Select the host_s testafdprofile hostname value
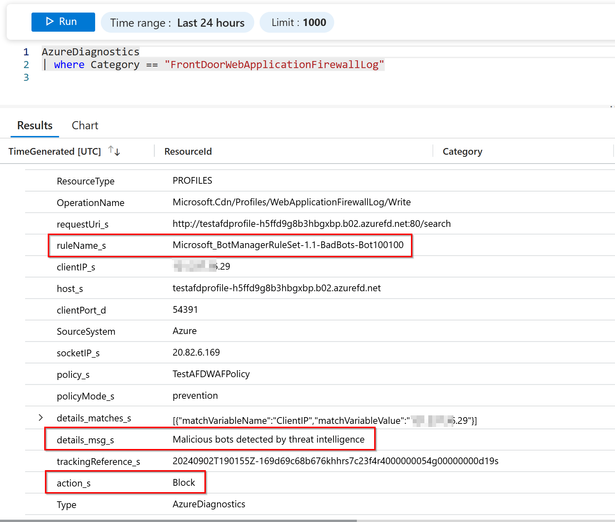This screenshot has height=522, width=615. (277, 288)
